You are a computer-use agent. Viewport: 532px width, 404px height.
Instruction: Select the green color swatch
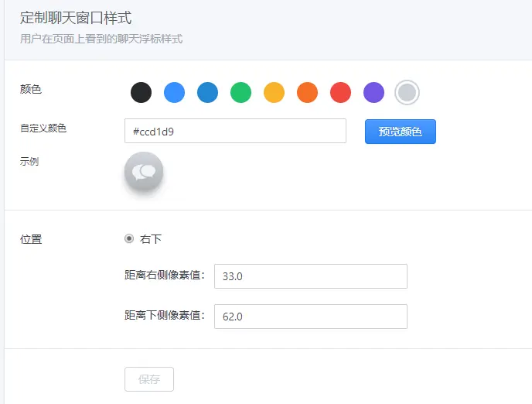tap(240, 92)
